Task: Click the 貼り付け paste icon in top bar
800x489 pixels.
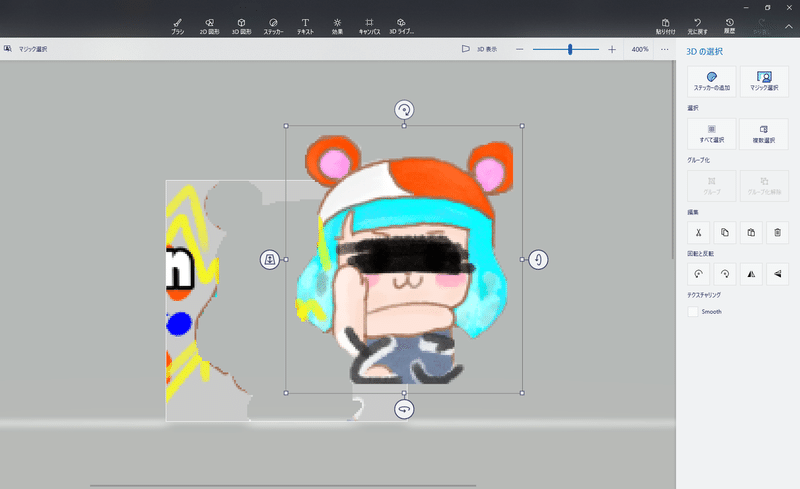Action: pyautogui.click(x=665, y=26)
